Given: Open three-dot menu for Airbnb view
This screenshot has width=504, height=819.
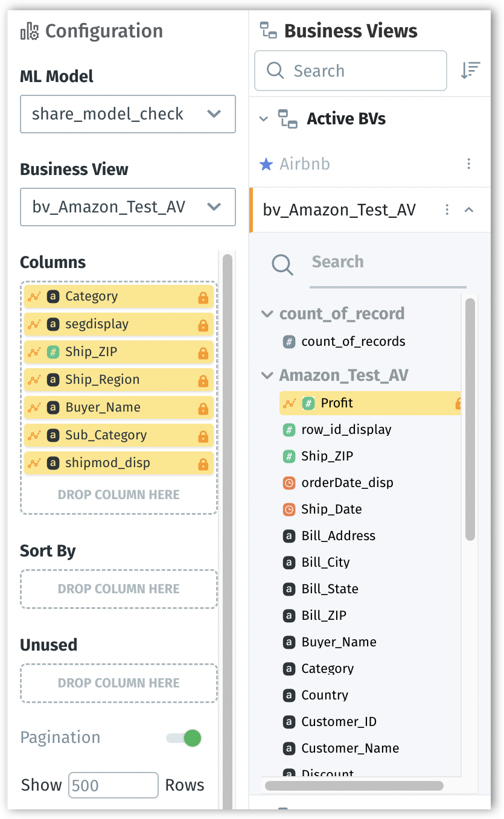Looking at the screenshot, I should tap(469, 164).
